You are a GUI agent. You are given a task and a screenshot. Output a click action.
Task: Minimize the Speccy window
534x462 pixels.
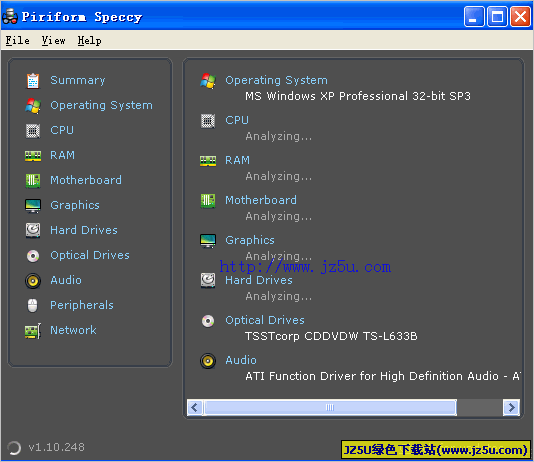[x=474, y=16]
